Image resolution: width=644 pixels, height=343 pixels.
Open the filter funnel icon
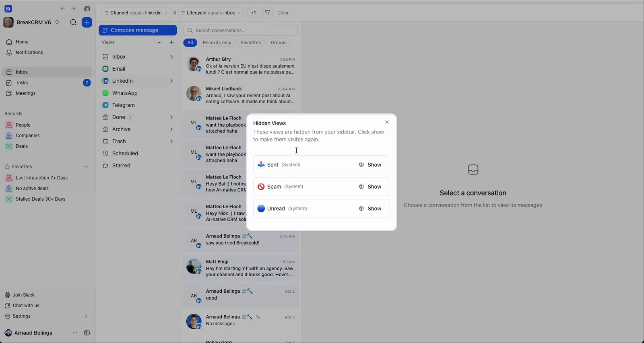point(267,13)
